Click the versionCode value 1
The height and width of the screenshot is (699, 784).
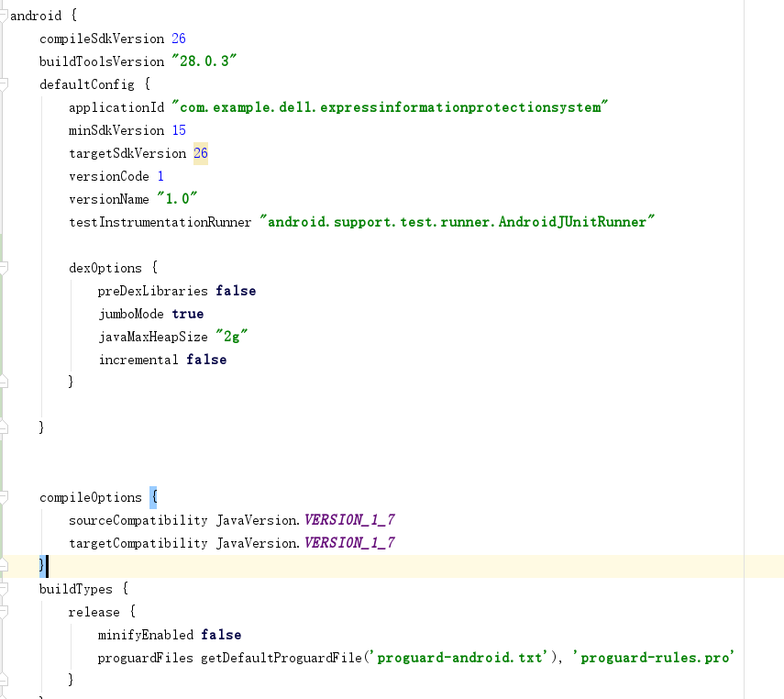161,176
